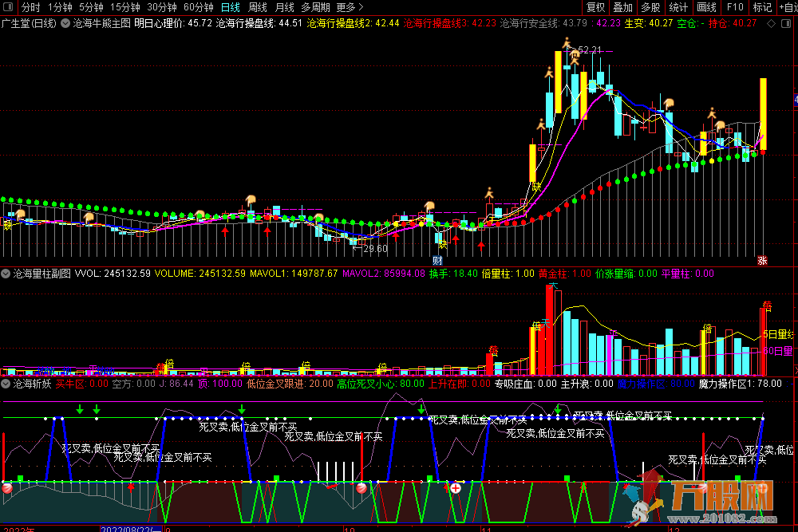Image resolution: width=798 pixels, height=532 pixels.
Task: Click the yellow 沧海行操盘线2 readout
Action: point(354,23)
